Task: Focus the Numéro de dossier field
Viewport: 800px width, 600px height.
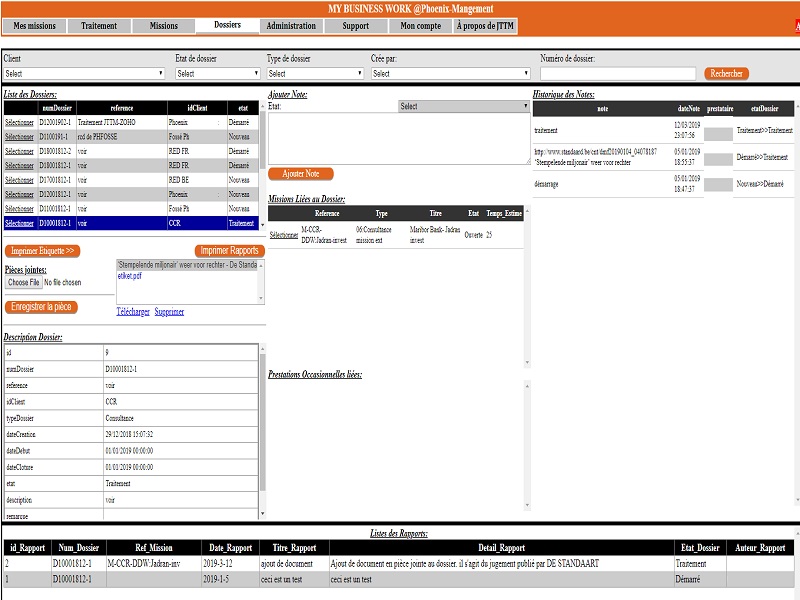Action: click(618, 74)
